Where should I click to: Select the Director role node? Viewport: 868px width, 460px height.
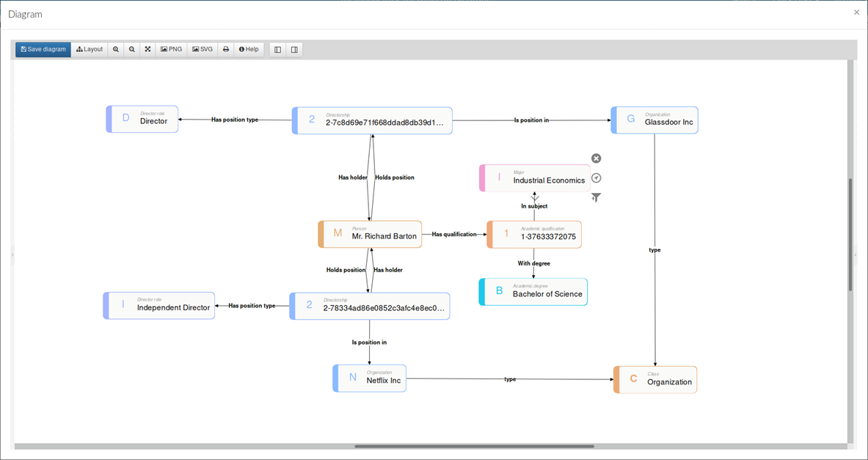[142, 119]
